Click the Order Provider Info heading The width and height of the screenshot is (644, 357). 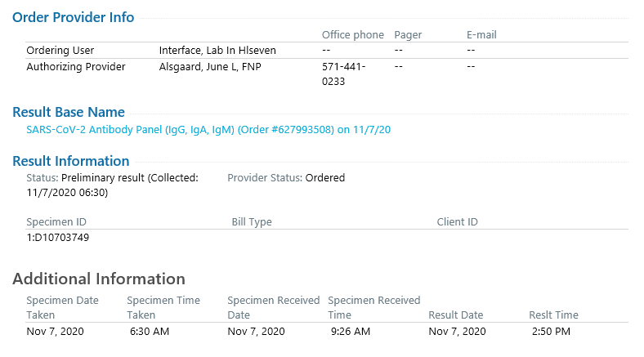coord(73,17)
